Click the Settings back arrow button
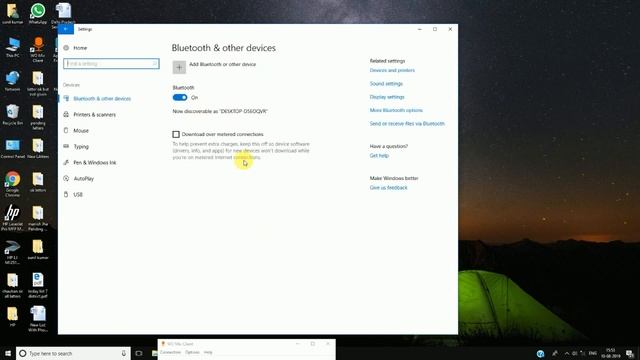Screen dimensions: 640x360 (66, 29)
